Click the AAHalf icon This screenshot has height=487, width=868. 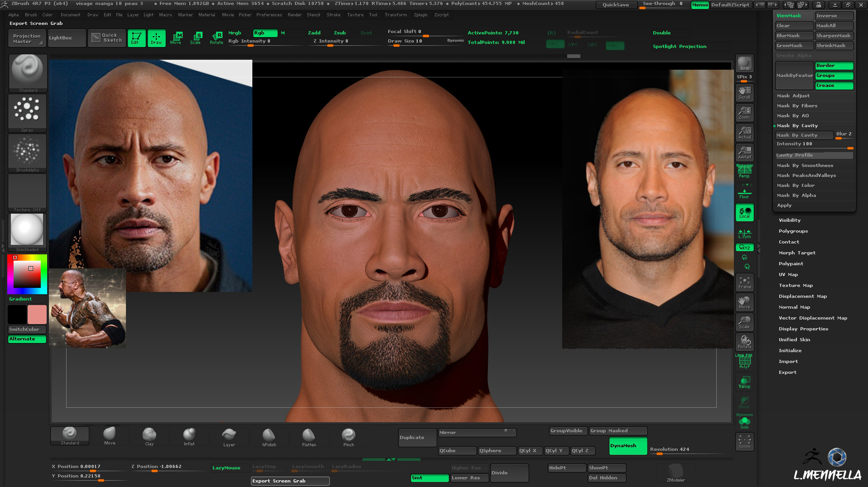click(744, 153)
